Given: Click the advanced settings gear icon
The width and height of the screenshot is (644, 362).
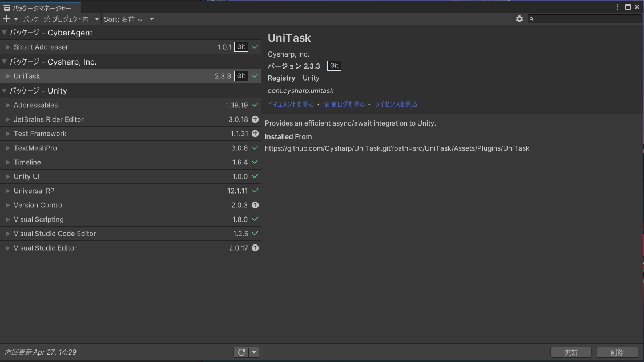Looking at the screenshot, I should 520,19.
